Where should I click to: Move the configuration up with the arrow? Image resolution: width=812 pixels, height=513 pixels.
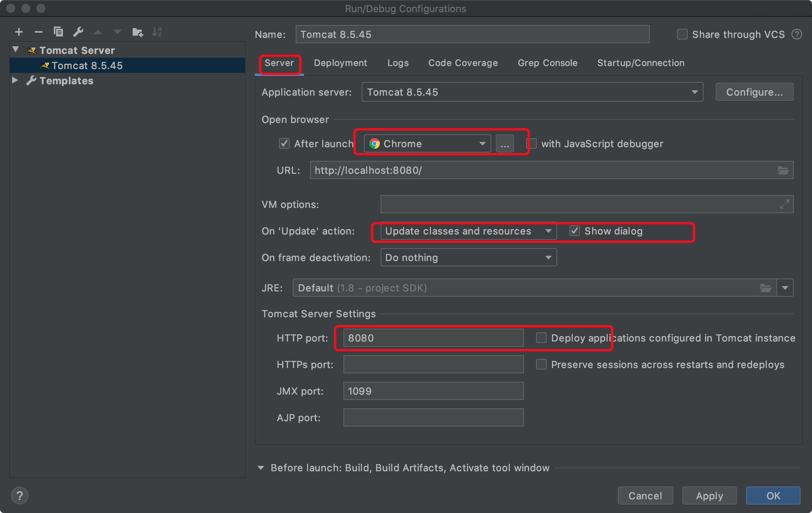point(98,32)
